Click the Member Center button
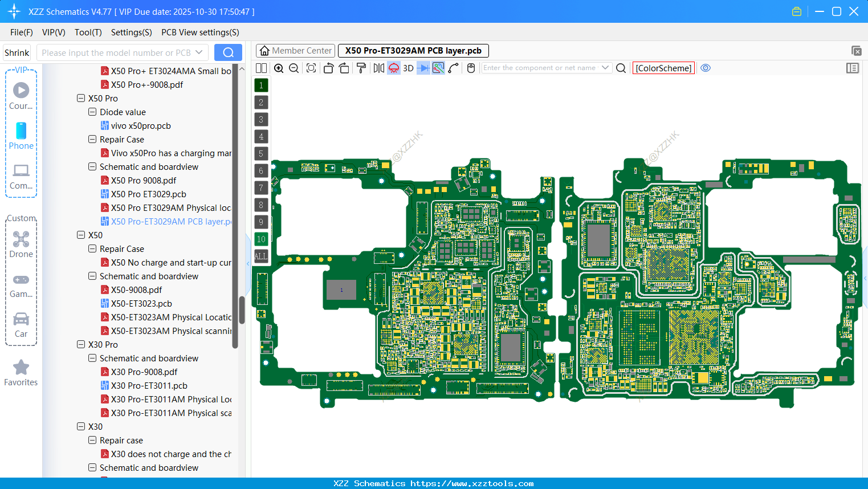The height and width of the screenshot is (489, 868). click(x=295, y=50)
